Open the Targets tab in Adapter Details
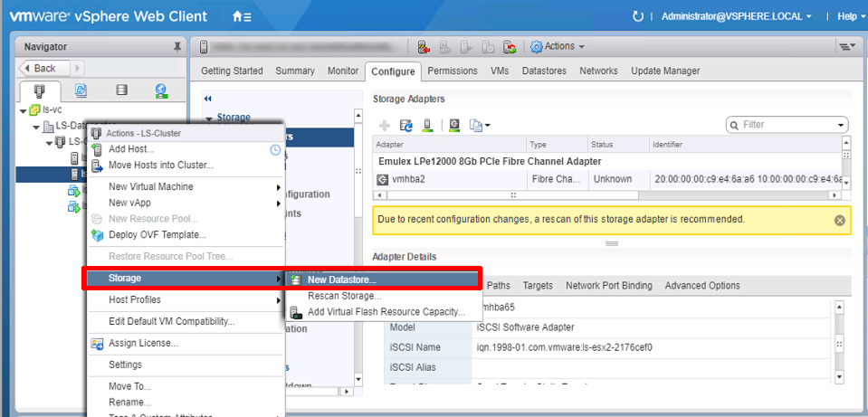Screen dimensions: 868x417 click(x=538, y=286)
